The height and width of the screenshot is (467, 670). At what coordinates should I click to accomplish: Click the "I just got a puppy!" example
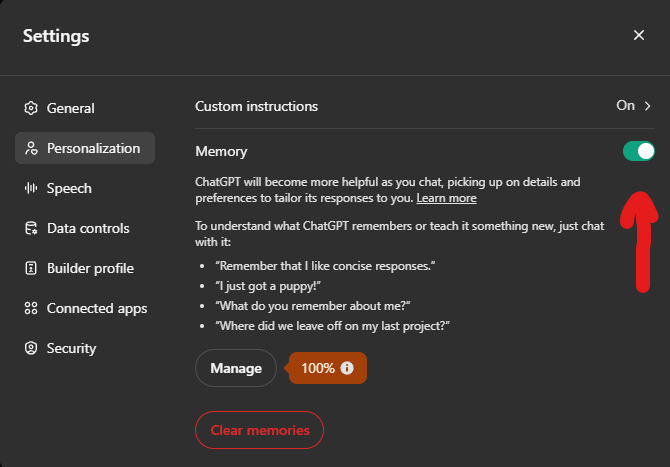coord(268,286)
